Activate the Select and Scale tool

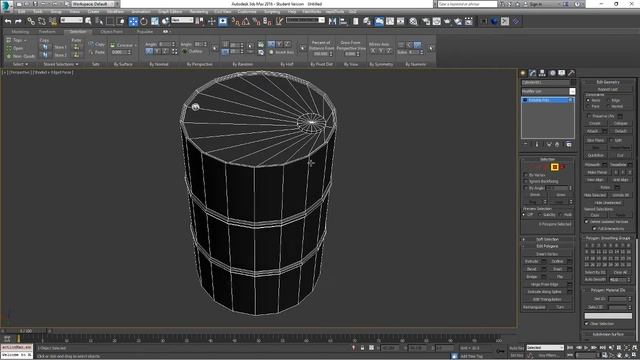pos(155,21)
